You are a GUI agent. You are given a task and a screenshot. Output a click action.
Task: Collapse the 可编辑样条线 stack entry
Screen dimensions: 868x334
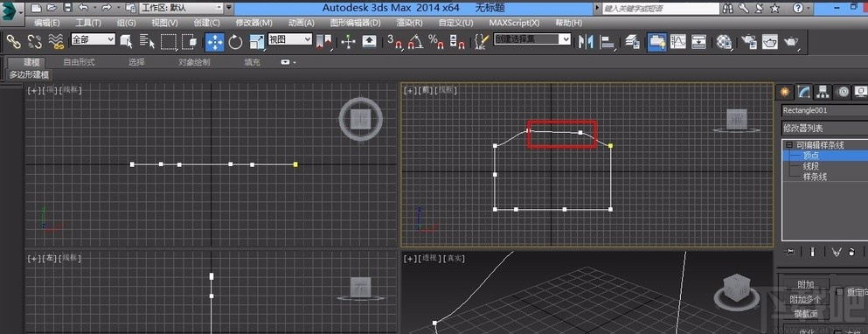pos(788,145)
